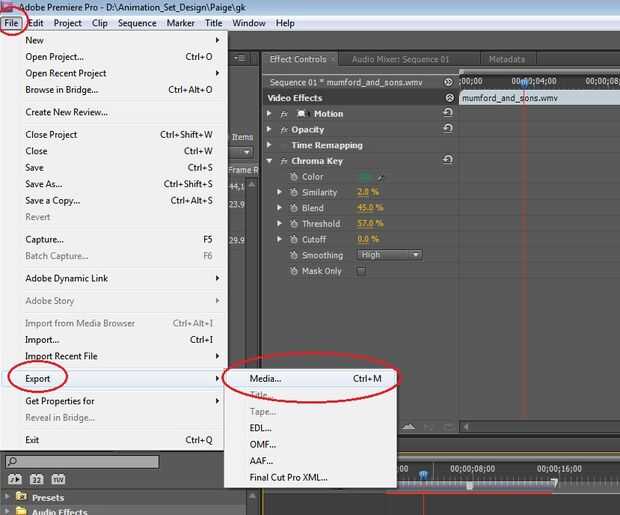Open the Export submenu
Image resolution: width=620 pixels, height=515 pixels.
pos(114,379)
